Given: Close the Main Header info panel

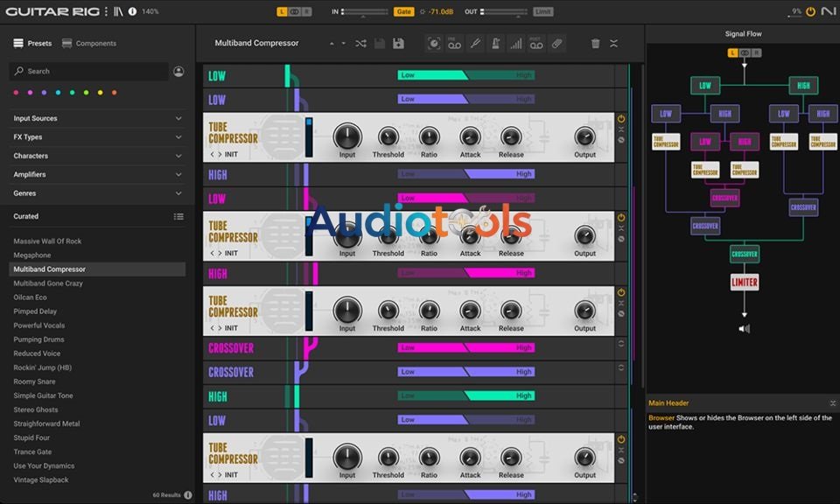Looking at the screenshot, I should 832,402.
